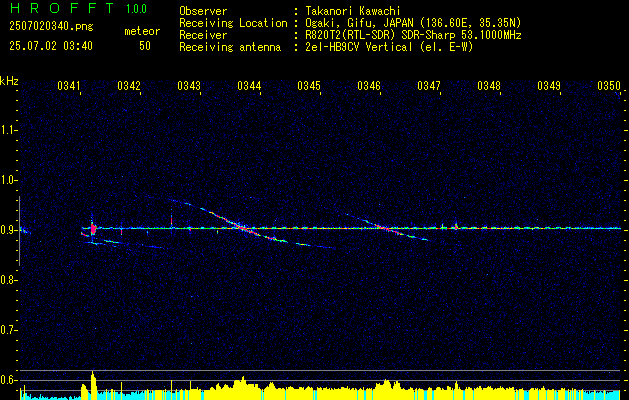Click the Receiving Location label

(x=233, y=24)
